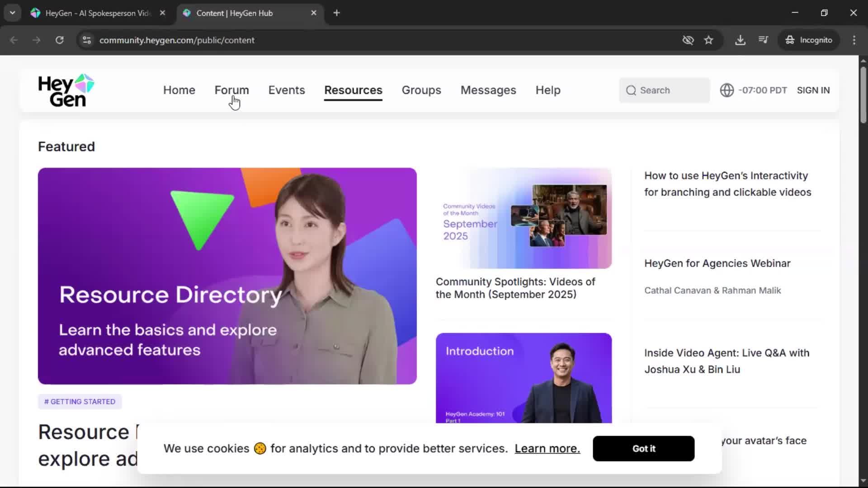Image resolution: width=868 pixels, height=488 pixels.
Task: Follow the Learn more cookie link
Action: coord(547,449)
